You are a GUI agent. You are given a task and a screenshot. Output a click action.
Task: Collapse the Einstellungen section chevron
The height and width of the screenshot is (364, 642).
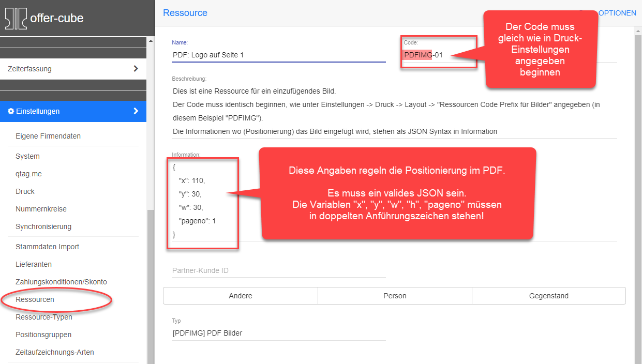point(136,111)
